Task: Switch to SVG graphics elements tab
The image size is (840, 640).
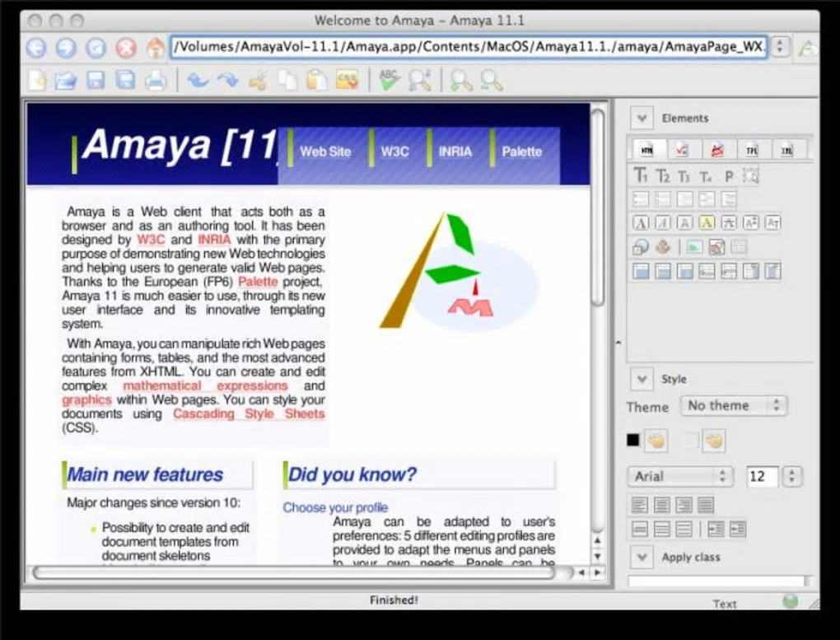Action: (x=717, y=150)
